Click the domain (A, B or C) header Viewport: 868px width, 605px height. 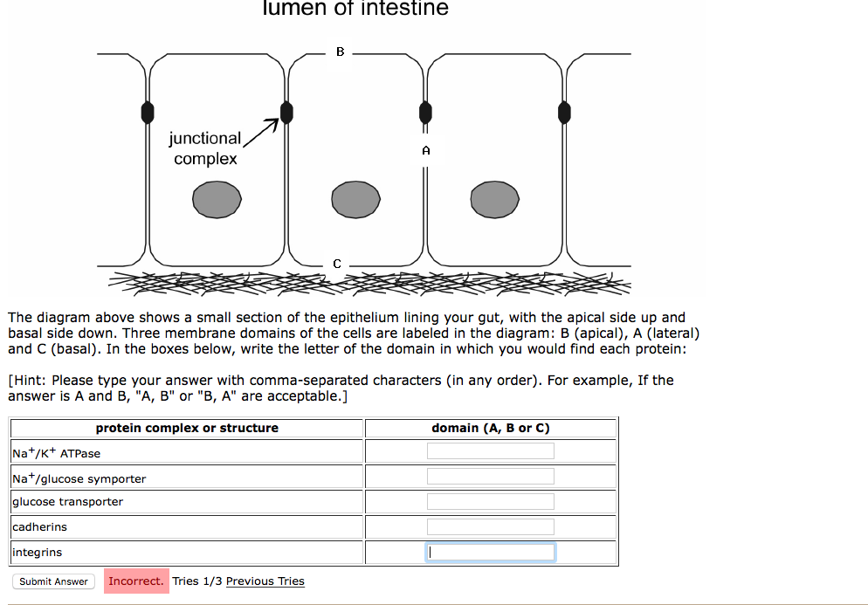(x=490, y=428)
